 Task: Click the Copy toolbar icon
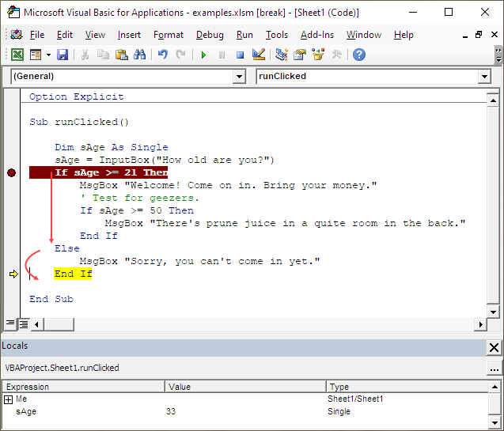pos(103,55)
